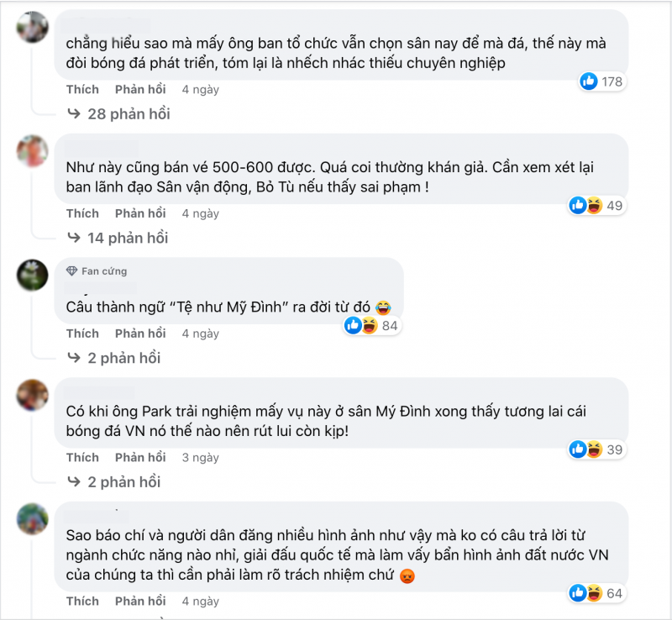
Task: Like the ticket price comment with Thích
Action: click(x=82, y=213)
